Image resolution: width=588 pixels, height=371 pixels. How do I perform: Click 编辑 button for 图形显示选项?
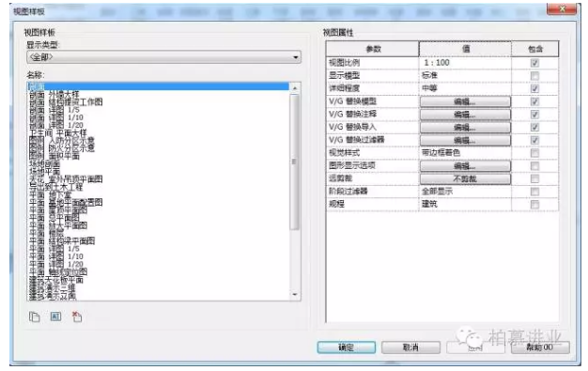pyautogui.click(x=465, y=166)
